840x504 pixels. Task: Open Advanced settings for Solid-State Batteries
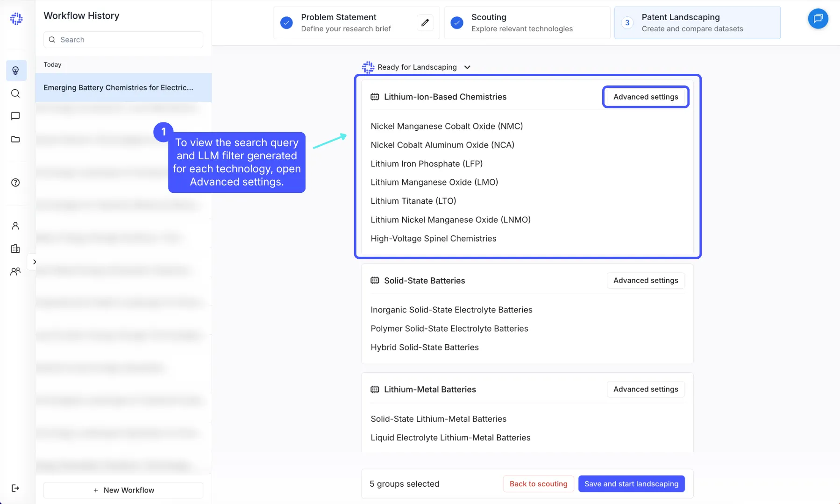[x=646, y=280]
